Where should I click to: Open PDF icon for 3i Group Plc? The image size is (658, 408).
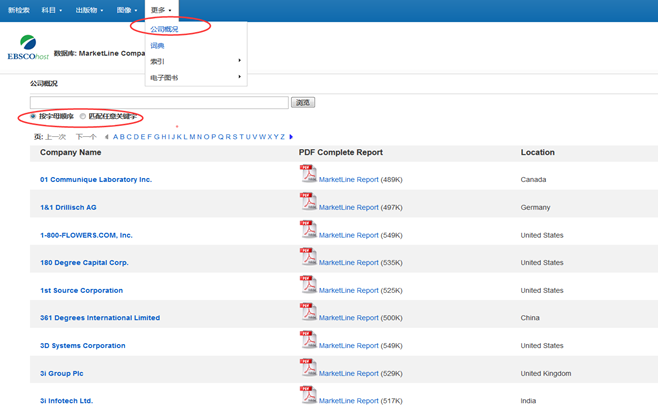coord(308,367)
